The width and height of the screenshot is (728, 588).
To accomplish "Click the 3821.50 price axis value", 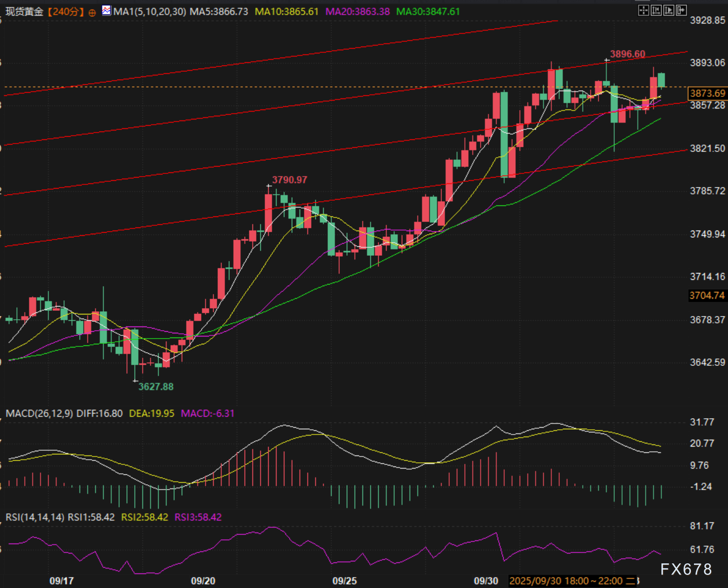I will pyautogui.click(x=708, y=149).
